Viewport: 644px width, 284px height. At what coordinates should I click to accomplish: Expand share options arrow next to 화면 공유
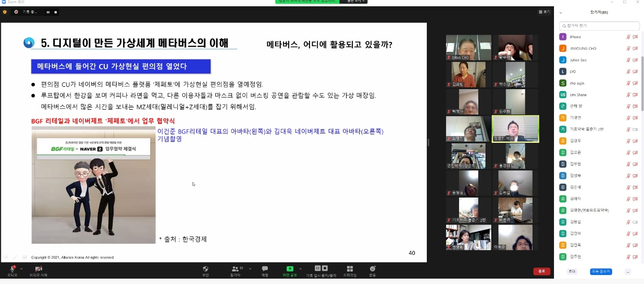[301, 269]
